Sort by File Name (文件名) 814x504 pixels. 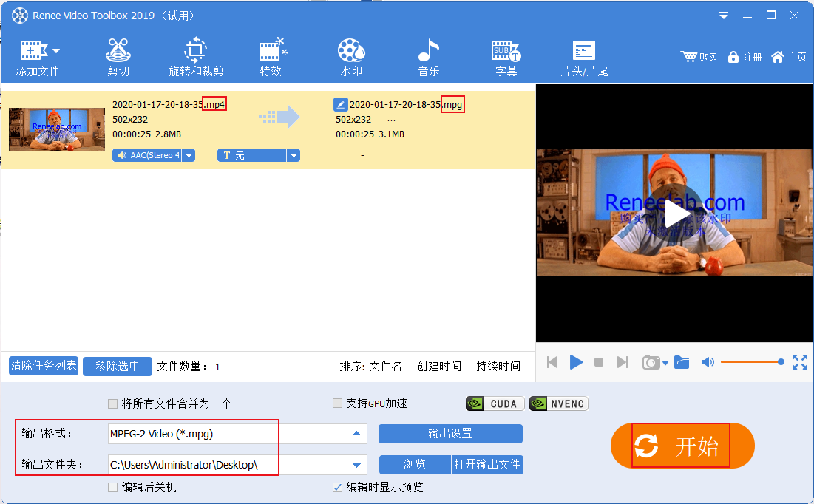point(385,366)
